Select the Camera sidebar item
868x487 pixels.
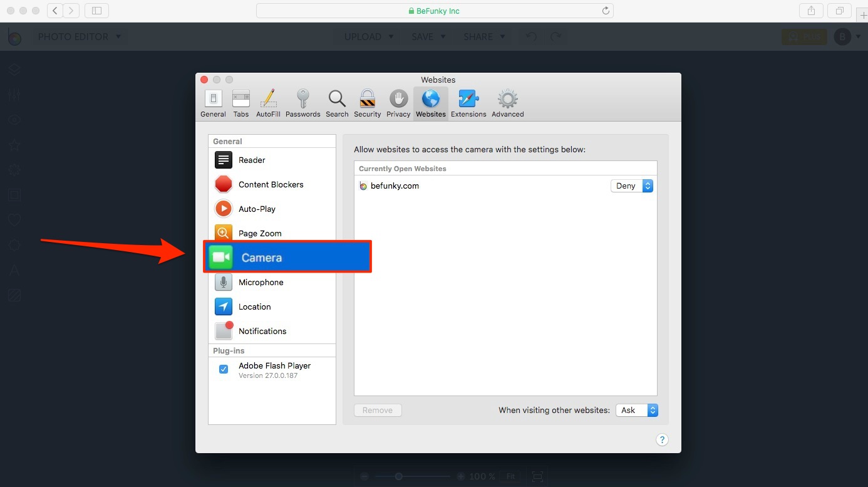[x=287, y=257]
